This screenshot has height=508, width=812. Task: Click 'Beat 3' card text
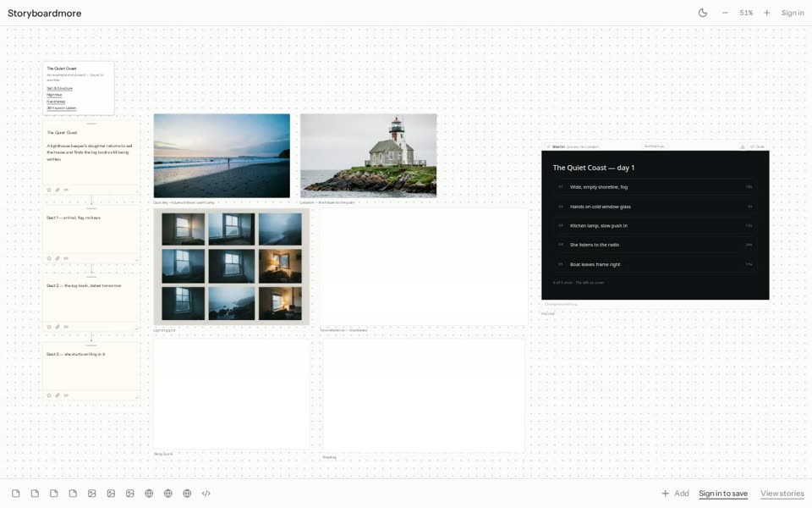coord(76,354)
